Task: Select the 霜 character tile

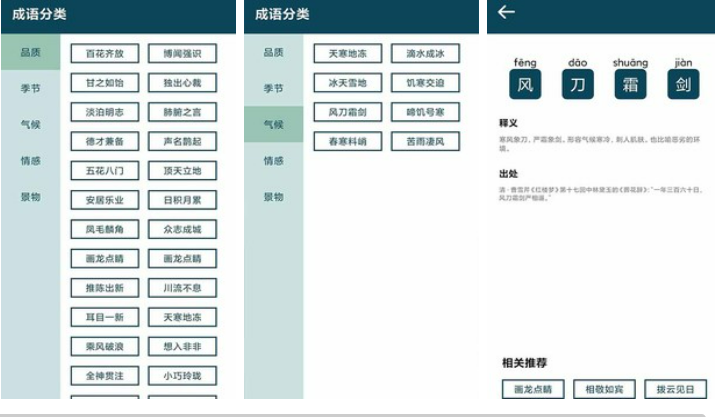Action: coord(630,85)
